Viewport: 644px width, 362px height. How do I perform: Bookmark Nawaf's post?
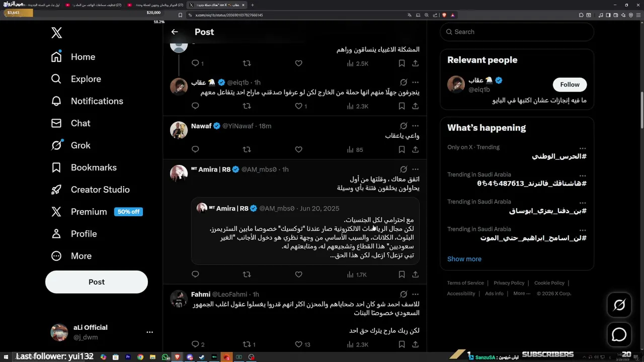point(401,149)
